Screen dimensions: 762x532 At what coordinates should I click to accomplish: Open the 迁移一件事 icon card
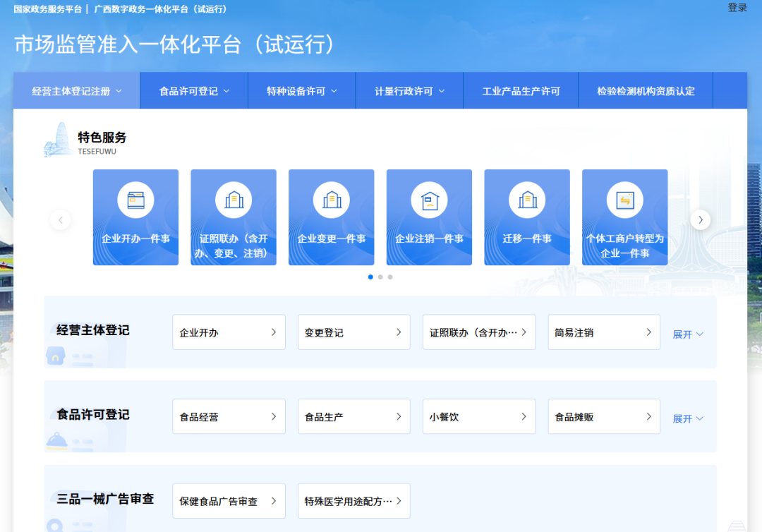point(527,200)
